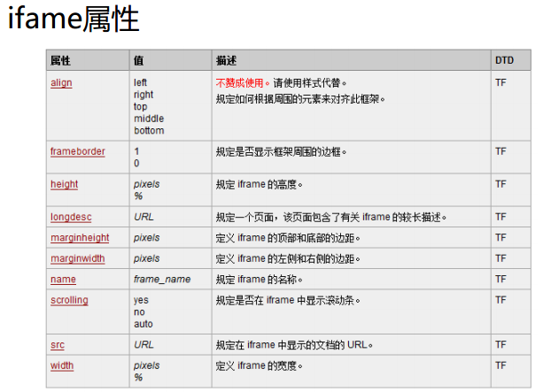Select 'pixels' value in width row
Screen dimensions: 543x392
point(147,365)
